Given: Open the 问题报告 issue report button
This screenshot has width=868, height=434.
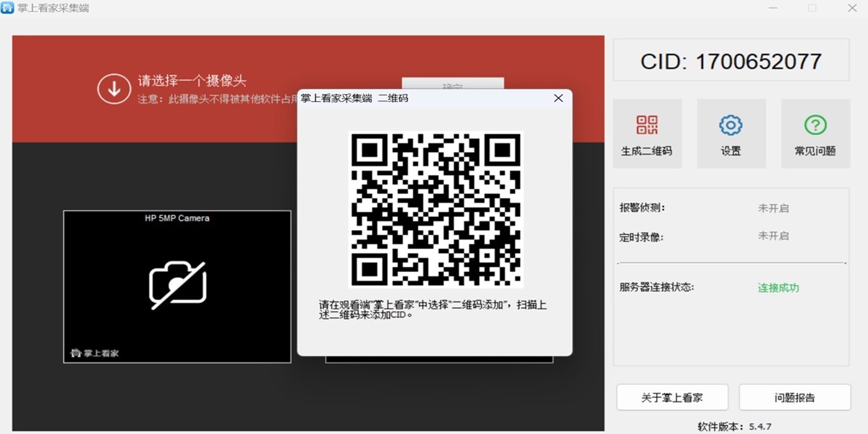Looking at the screenshot, I should click(793, 397).
